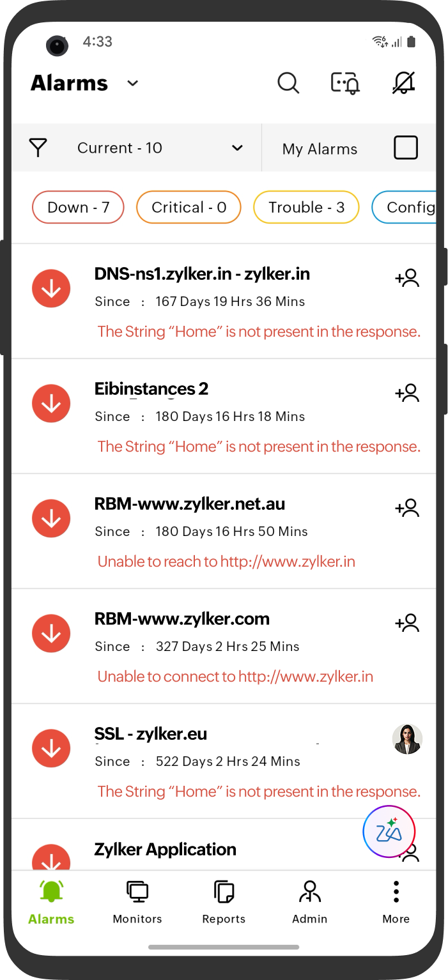The image size is (448, 980).
Task: Open the search magnifier icon
Action: click(x=288, y=83)
